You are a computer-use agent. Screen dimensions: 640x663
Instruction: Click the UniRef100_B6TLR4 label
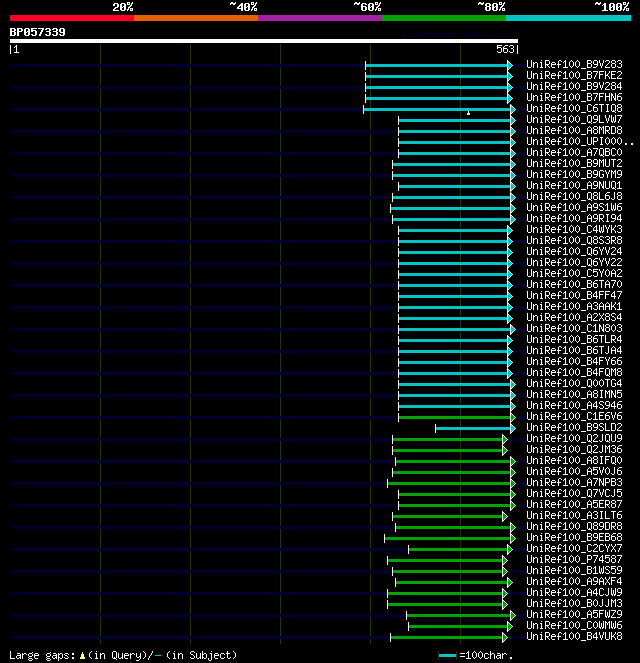pyautogui.click(x=574, y=339)
